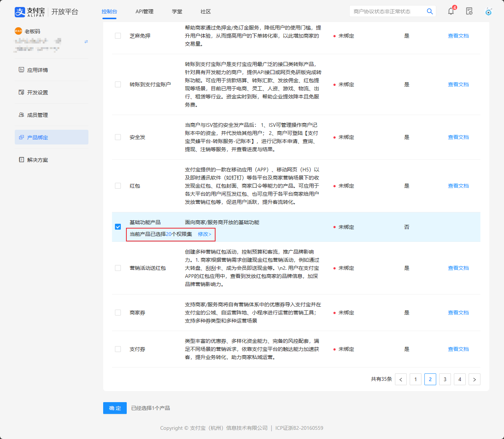Click the account switch arrows icon
504x439 pixels.
86,42
